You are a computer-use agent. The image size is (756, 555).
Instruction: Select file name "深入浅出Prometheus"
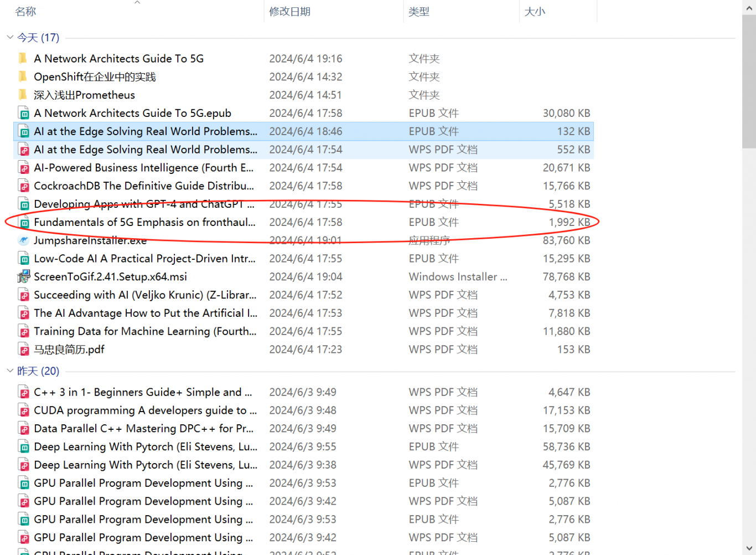pyautogui.click(x=84, y=95)
